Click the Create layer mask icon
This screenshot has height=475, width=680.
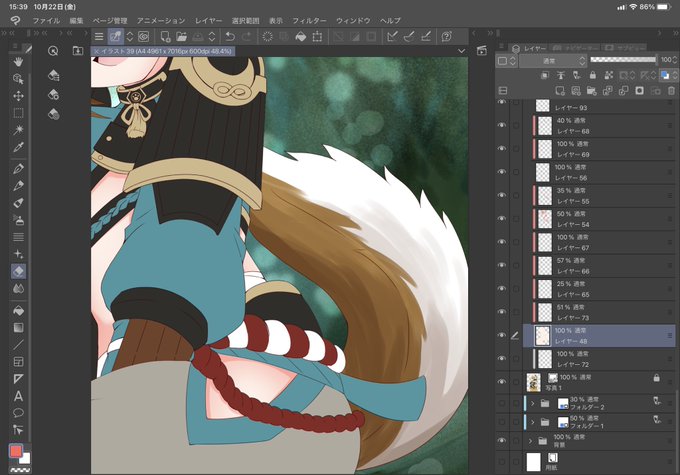pos(639,91)
